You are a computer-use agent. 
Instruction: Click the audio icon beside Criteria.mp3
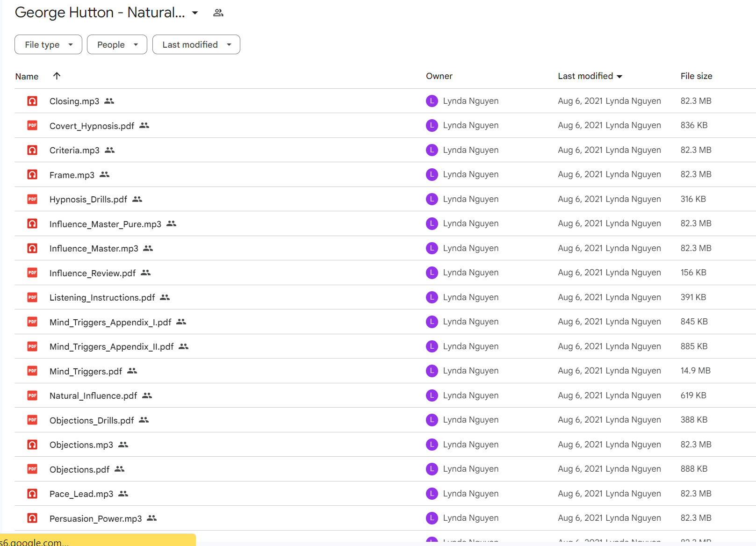click(x=32, y=150)
